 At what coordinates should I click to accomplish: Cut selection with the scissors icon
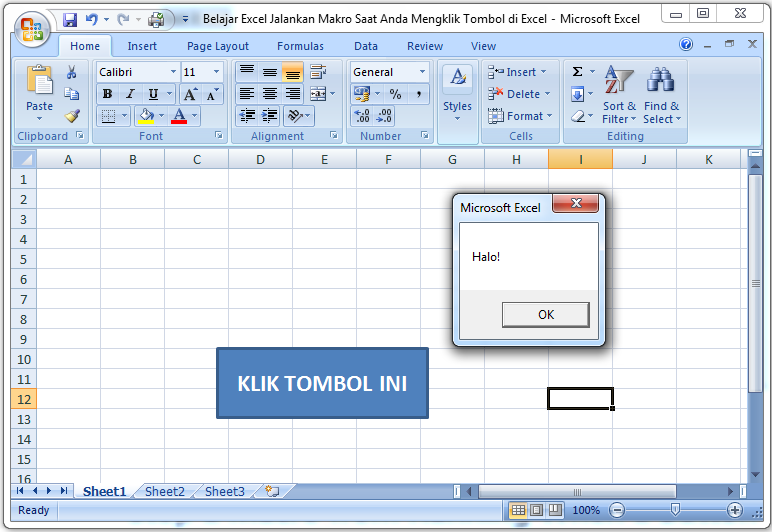pyautogui.click(x=72, y=72)
